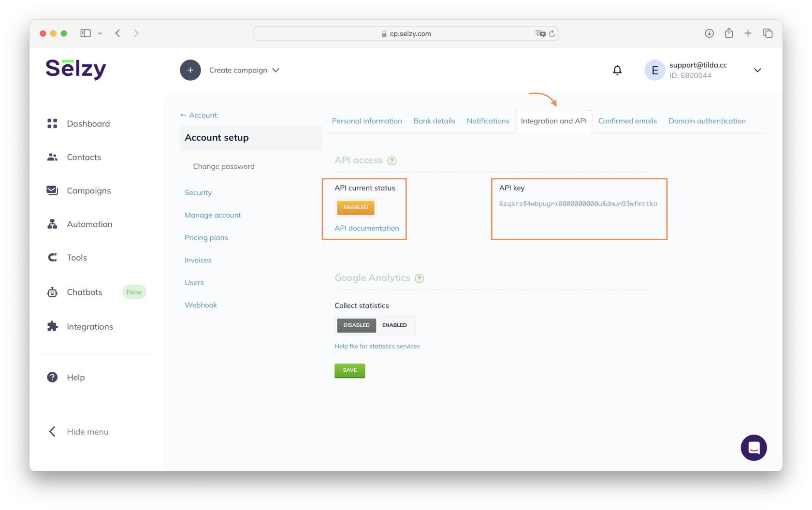Screen dimensions: 812x510
Task: Open Campaigns via the envelope icon
Action: [52, 190]
